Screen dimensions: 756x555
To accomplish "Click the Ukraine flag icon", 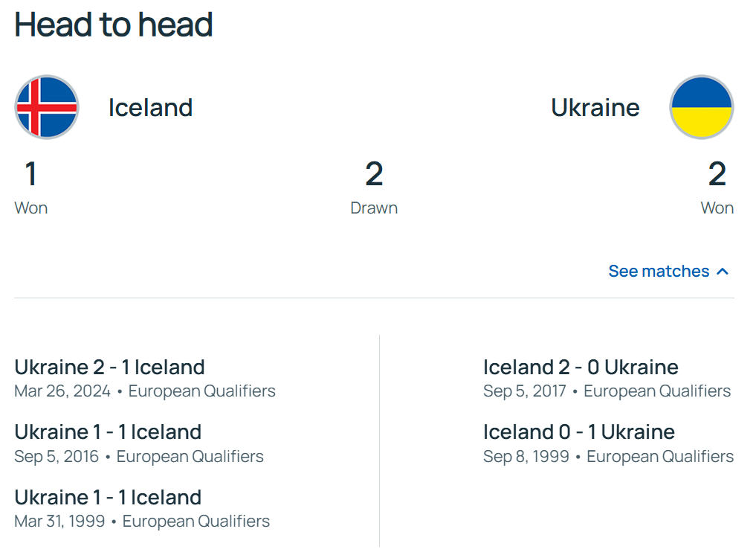I will click(701, 107).
